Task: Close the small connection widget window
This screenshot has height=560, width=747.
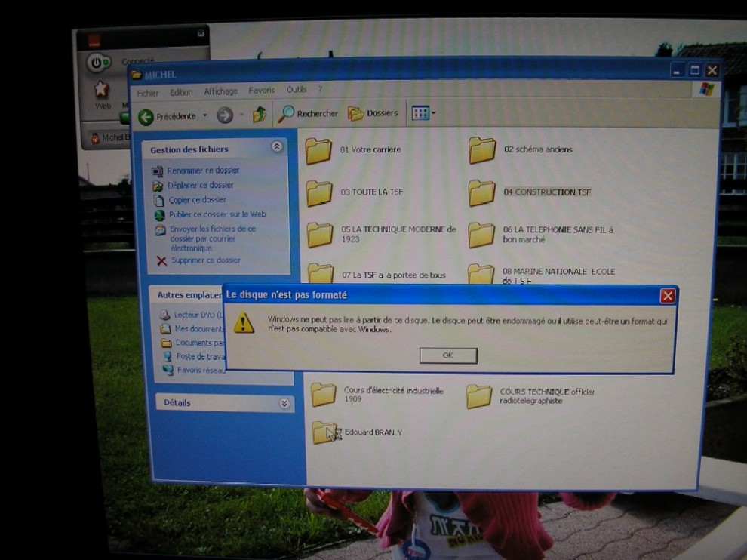Action: pyautogui.click(x=201, y=33)
